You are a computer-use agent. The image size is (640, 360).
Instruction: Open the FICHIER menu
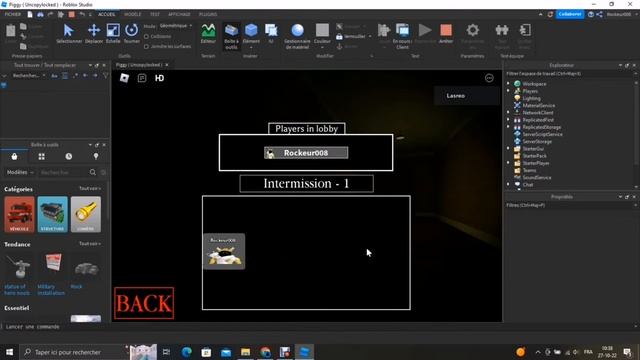[13, 14]
